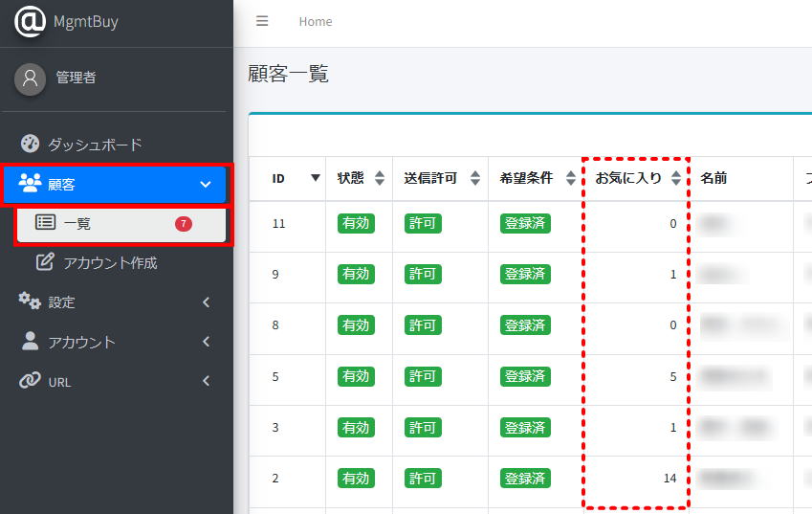The height and width of the screenshot is (514, 812).
Task: Open the 一覧 submenu item
Action: point(121,224)
